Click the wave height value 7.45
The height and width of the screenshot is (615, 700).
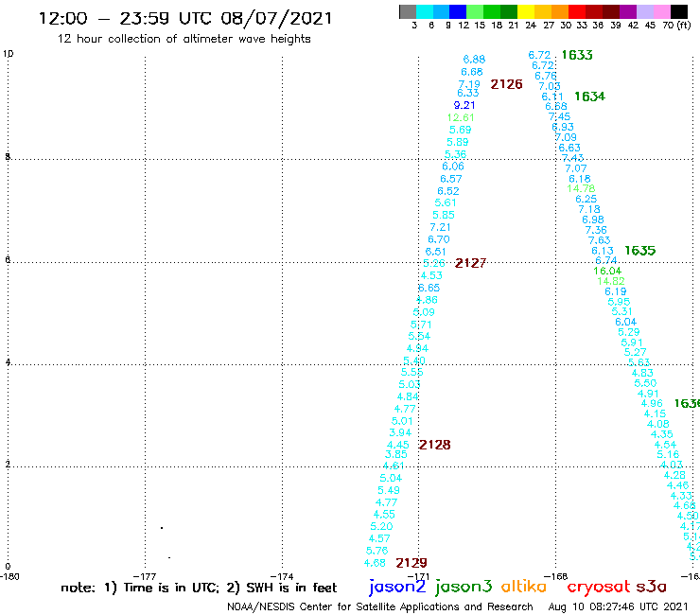[x=559, y=116]
